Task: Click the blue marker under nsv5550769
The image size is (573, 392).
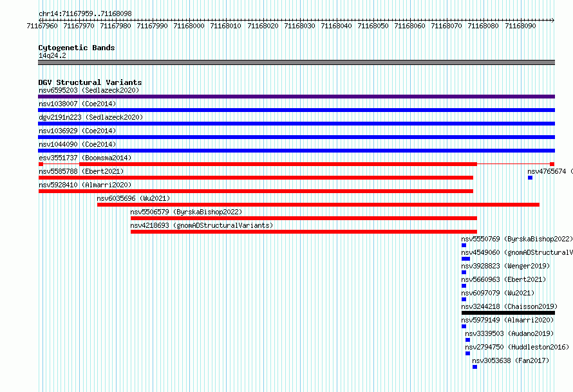Action: [x=464, y=245]
